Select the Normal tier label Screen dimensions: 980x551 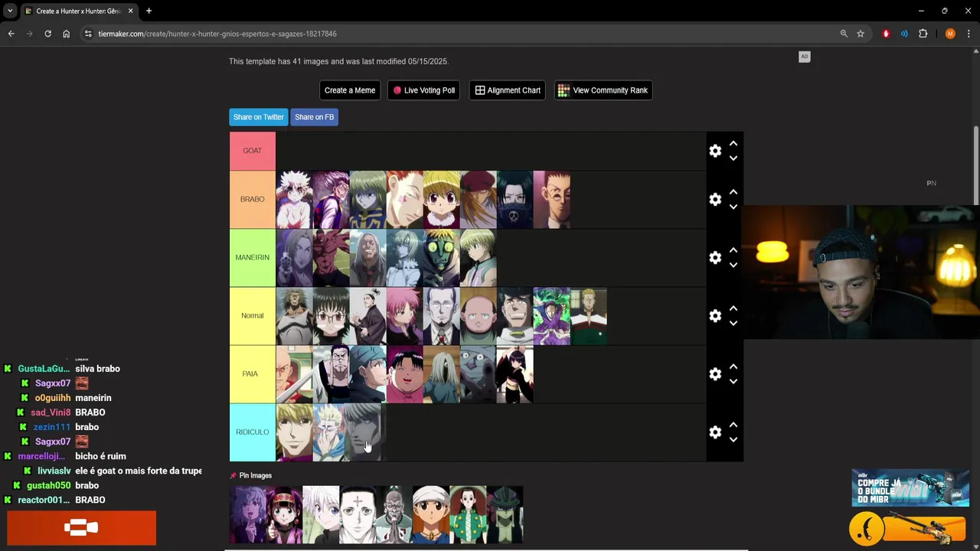[253, 316]
